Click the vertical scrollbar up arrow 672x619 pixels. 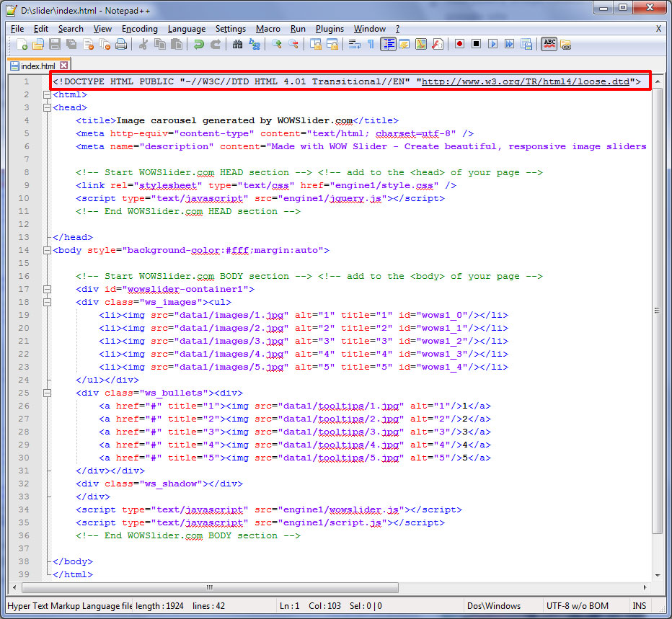[658, 81]
